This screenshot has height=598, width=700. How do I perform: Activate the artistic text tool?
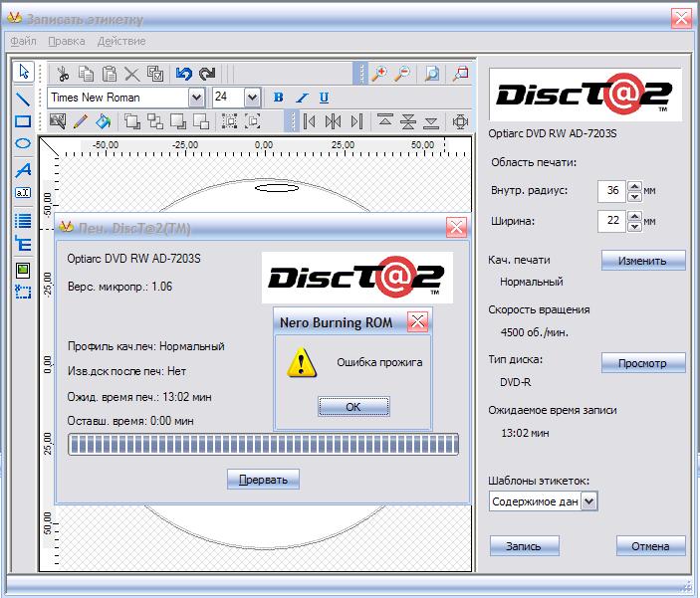tap(24, 170)
